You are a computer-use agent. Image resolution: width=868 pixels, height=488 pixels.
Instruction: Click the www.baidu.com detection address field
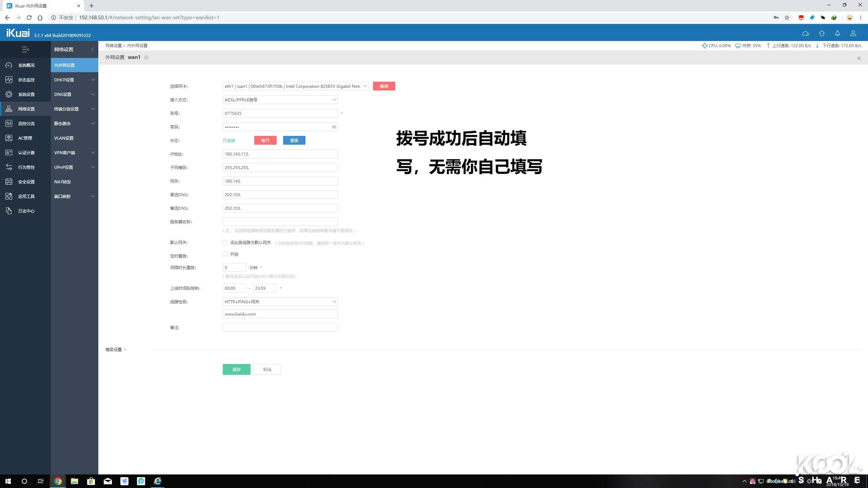(280, 313)
